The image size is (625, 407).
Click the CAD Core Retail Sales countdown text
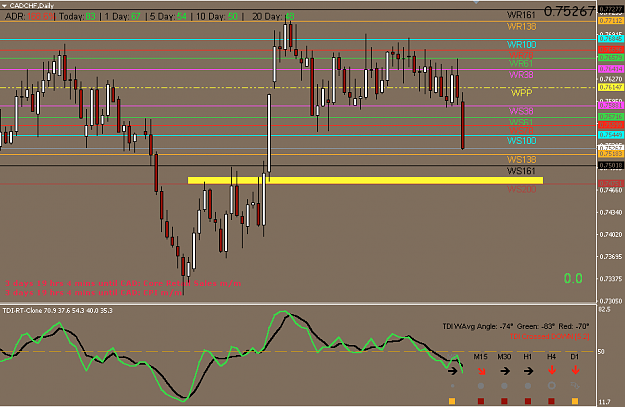pyautogui.click(x=123, y=283)
